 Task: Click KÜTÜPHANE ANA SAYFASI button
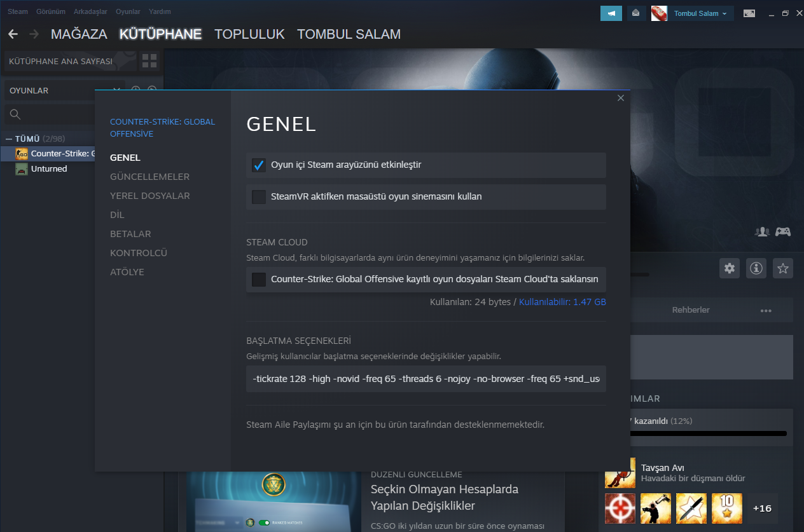pos(70,61)
